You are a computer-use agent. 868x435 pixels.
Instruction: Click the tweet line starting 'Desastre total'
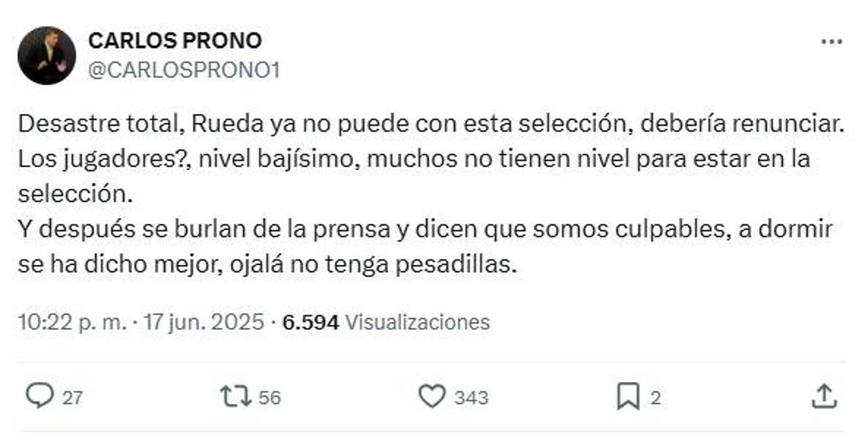coord(431,124)
